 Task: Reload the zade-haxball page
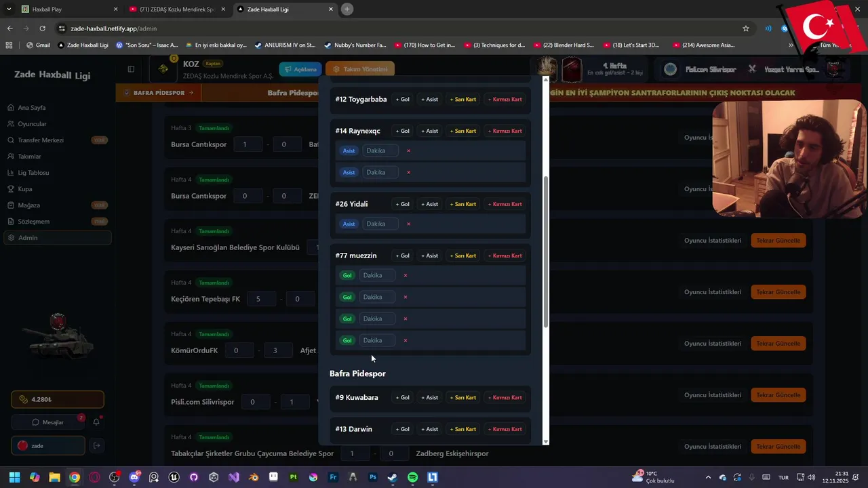42,28
